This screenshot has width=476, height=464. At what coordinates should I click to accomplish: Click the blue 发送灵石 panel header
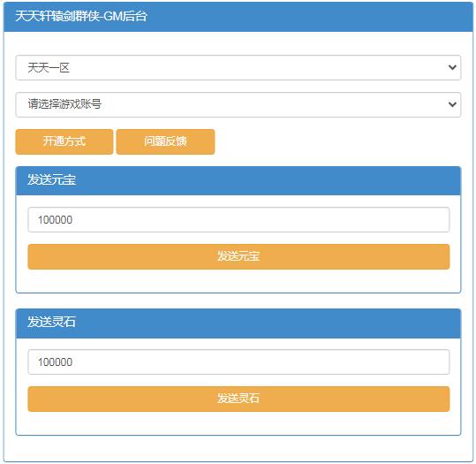[238, 323]
